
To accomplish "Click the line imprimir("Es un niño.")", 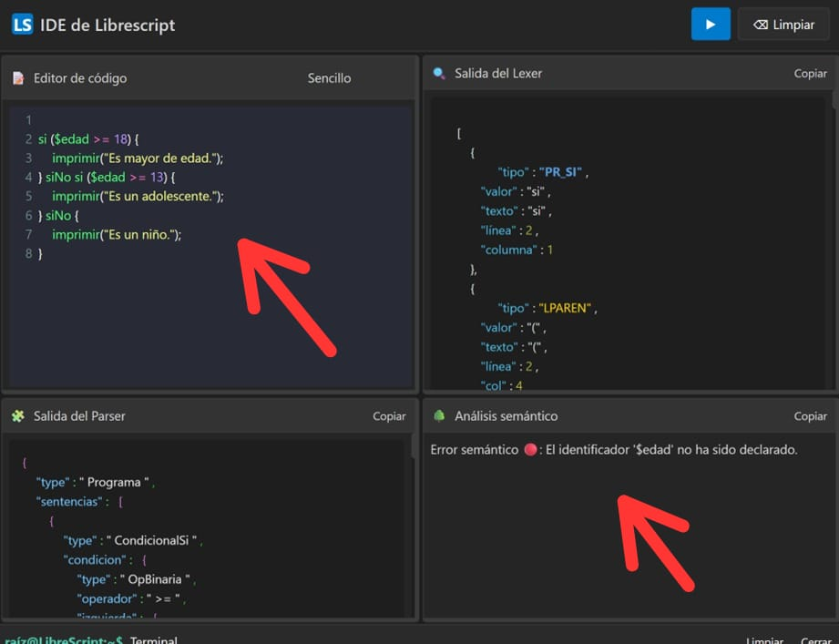I will click(117, 234).
